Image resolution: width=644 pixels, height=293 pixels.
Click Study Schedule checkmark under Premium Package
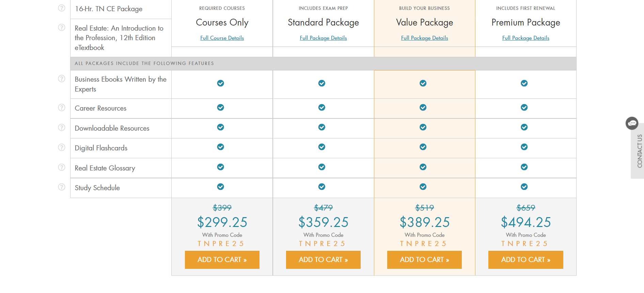(x=524, y=186)
